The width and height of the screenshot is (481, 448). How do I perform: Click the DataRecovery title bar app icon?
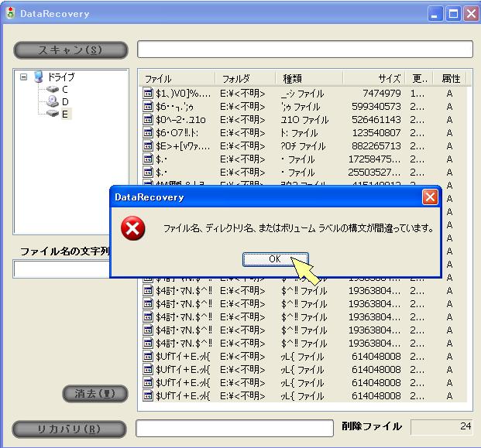pos(11,13)
